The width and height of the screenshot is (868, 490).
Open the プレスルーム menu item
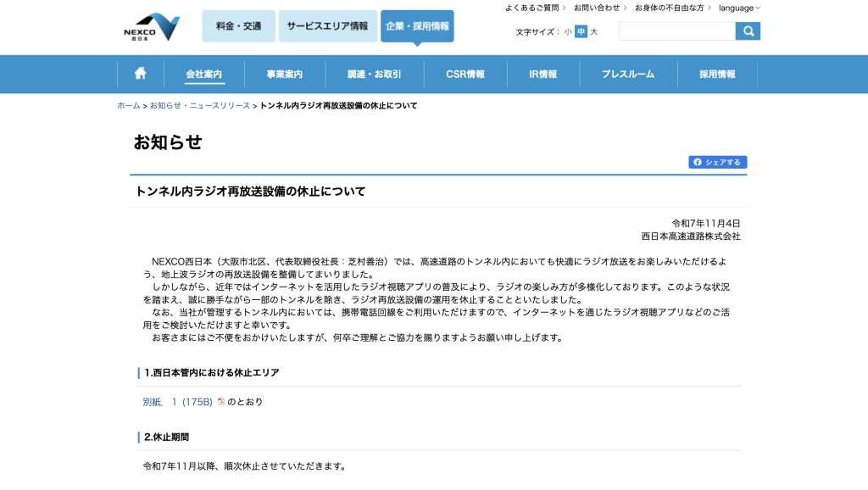point(627,75)
